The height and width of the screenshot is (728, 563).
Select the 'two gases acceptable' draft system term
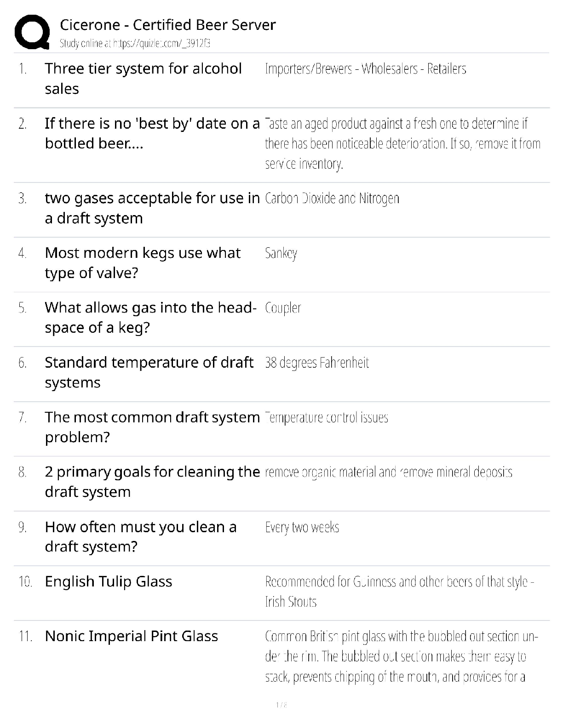152,208
